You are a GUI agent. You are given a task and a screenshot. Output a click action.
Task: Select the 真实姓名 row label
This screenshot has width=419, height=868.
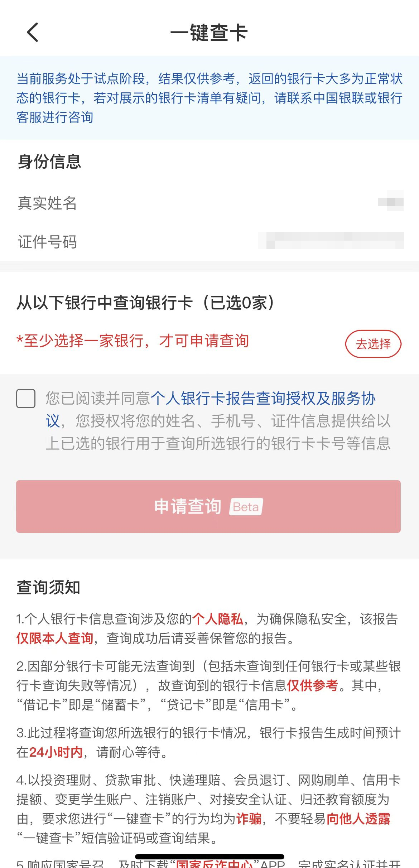(47, 203)
